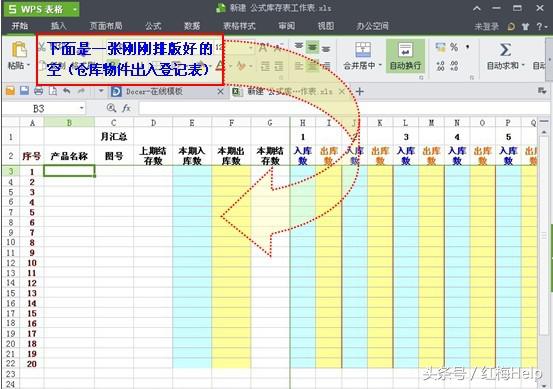Open the document tab list icon
The height and width of the screenshot is (389, 553).
click(x=542, y=91)
